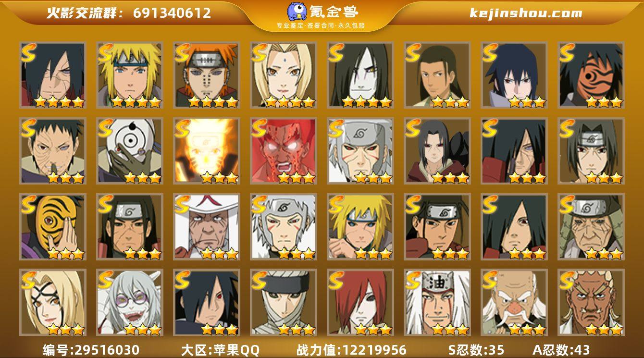The image size is (644, 358).
Task: Select blonde Tsunade with forehead diamond portrait
Action: tap(283, 75)
